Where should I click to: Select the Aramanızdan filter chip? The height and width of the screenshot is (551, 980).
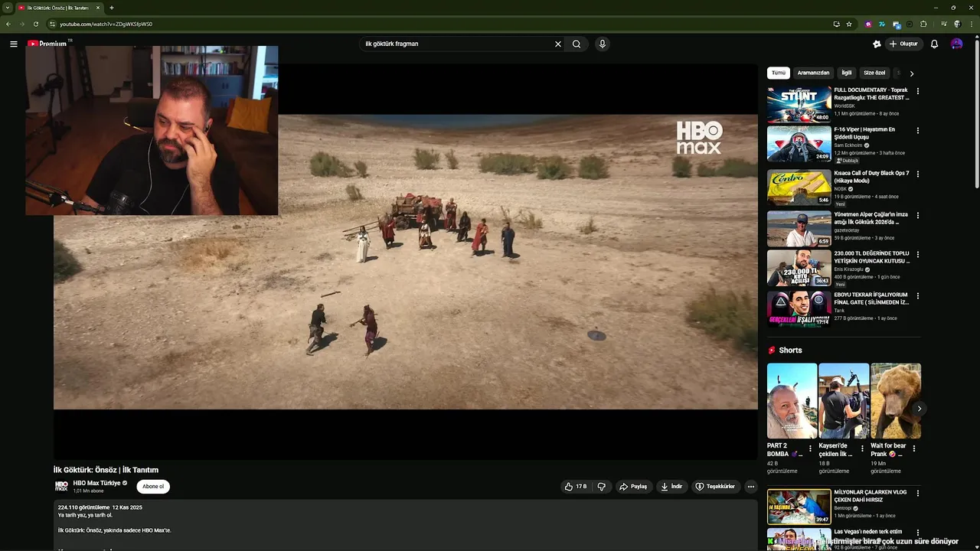tap(813, 73)
